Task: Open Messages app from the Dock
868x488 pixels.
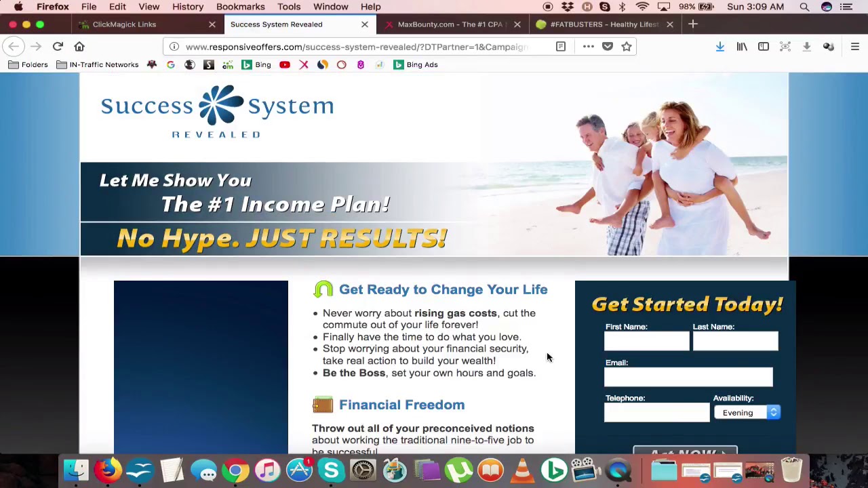Action: click(x=203, y=470)
